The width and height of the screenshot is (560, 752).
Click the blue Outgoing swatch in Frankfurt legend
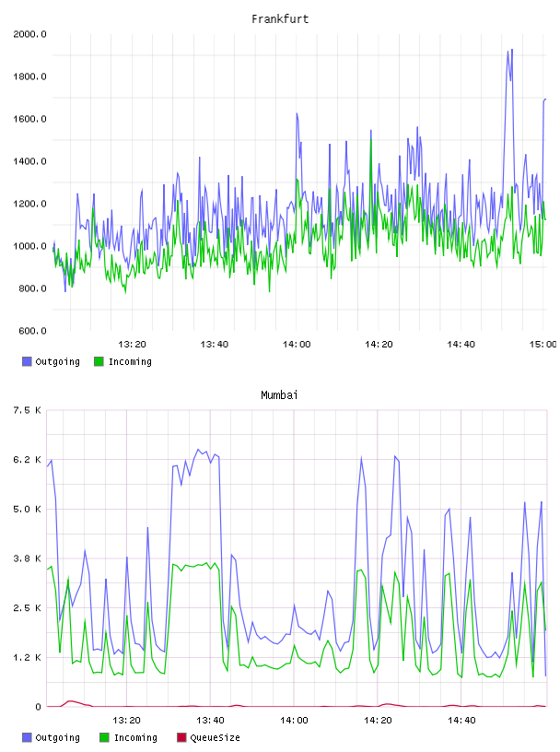point(27,361)
